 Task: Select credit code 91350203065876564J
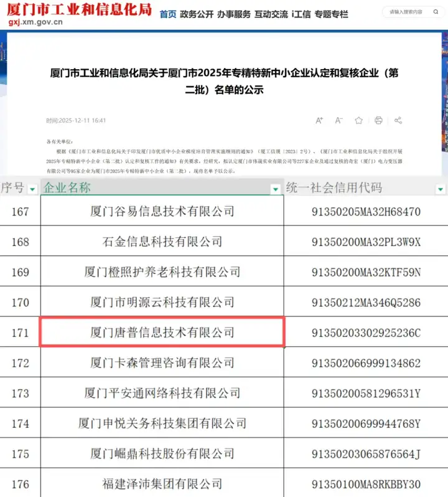click(x=366, y=454)
